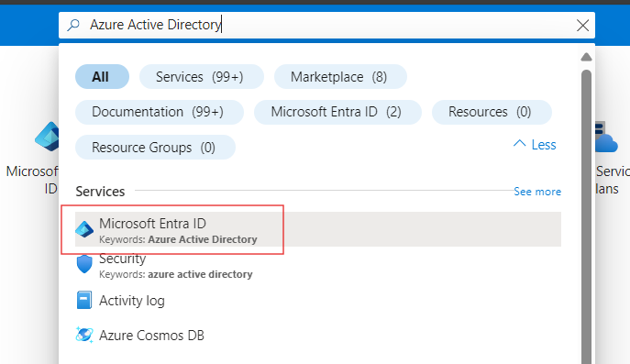The image size is (630, 364).
Task: Click inside the Azure Active Directory search box
Action: [326, 26]
